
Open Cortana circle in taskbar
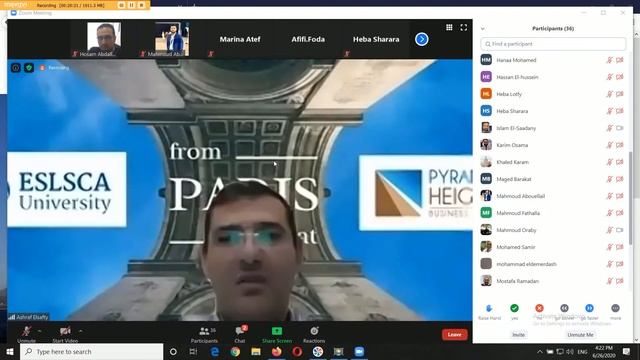coord(173,351)
